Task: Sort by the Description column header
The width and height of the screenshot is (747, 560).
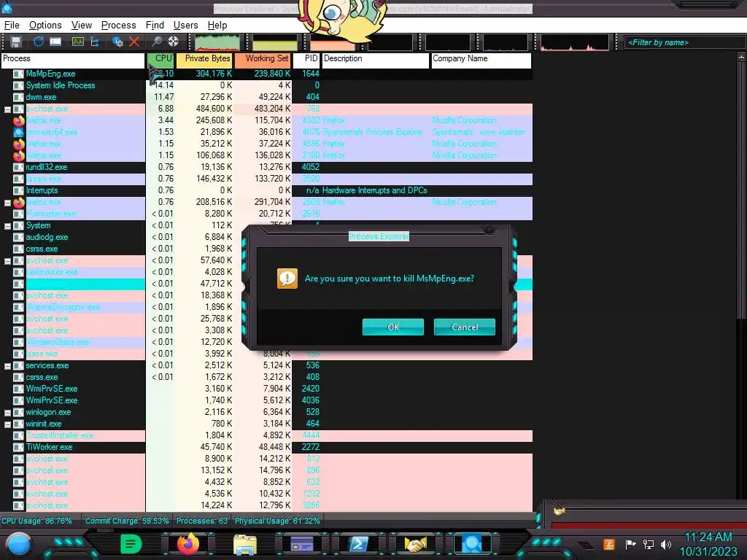Action: tap(376, 61)
